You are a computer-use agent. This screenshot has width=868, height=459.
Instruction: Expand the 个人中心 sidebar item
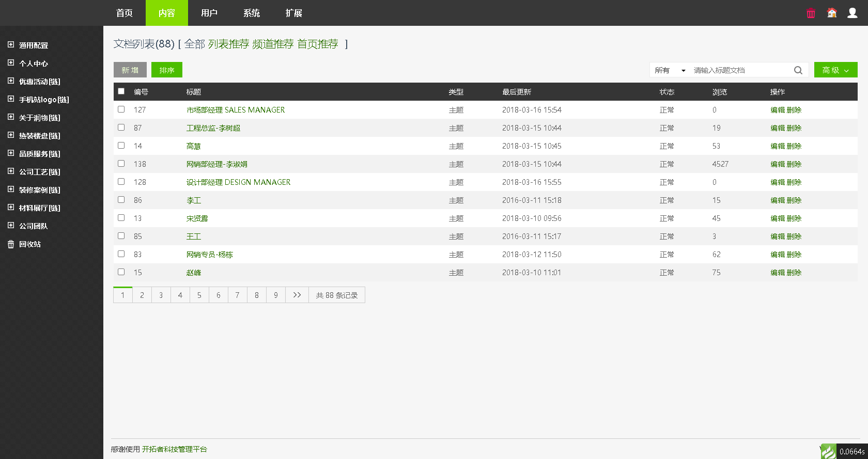33,64
